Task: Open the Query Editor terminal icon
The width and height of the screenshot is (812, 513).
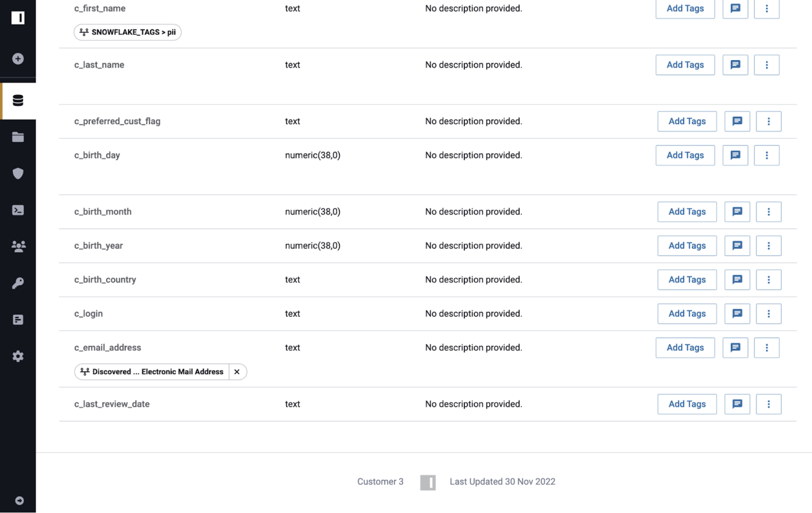Action: pos(18,210)
